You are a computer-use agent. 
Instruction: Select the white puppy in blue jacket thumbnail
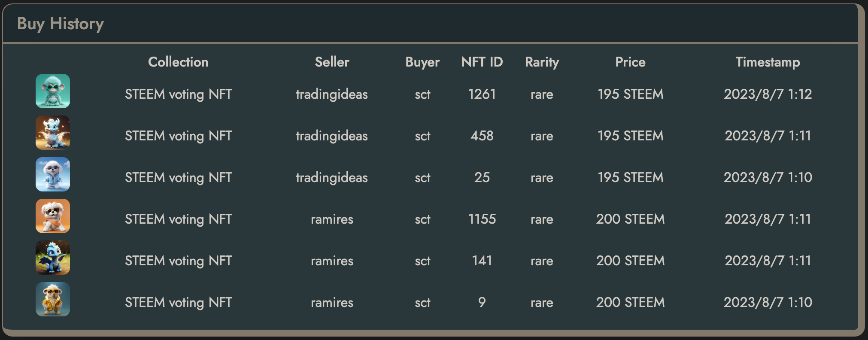[53, 174]
